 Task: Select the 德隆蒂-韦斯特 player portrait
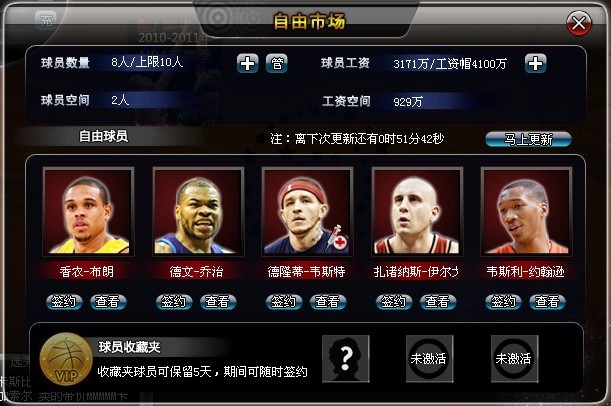coord(307,212)
